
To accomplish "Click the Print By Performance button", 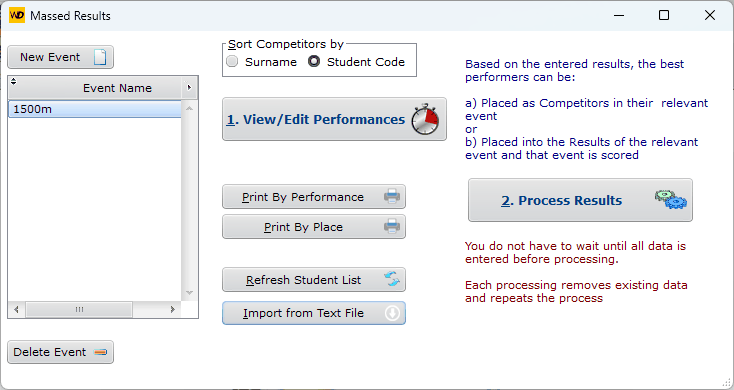I will tap(314, 197).
